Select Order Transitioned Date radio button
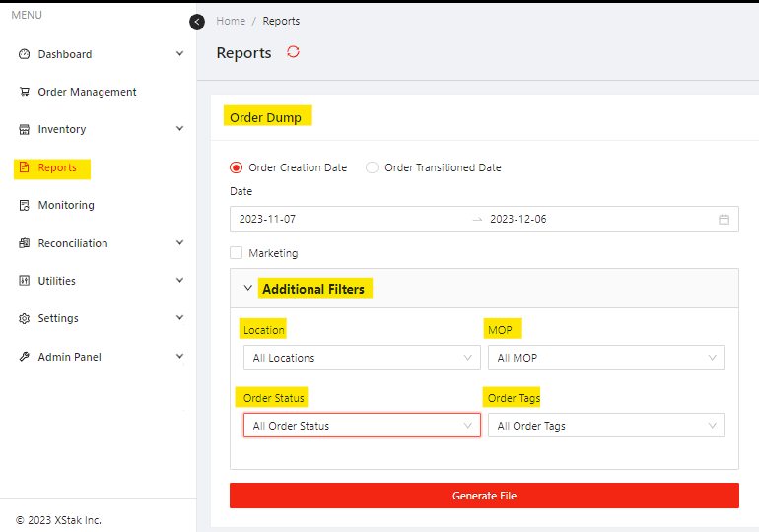Viewport: 759px width, 532px height. (x=372, y=167)
